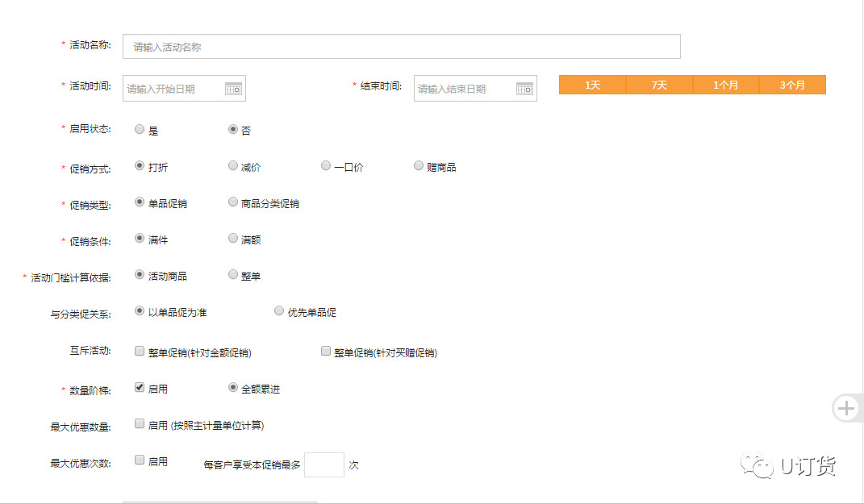Open the end date calendar picker icon
Screen dimensions: 864x504
(x=524, y=89)
